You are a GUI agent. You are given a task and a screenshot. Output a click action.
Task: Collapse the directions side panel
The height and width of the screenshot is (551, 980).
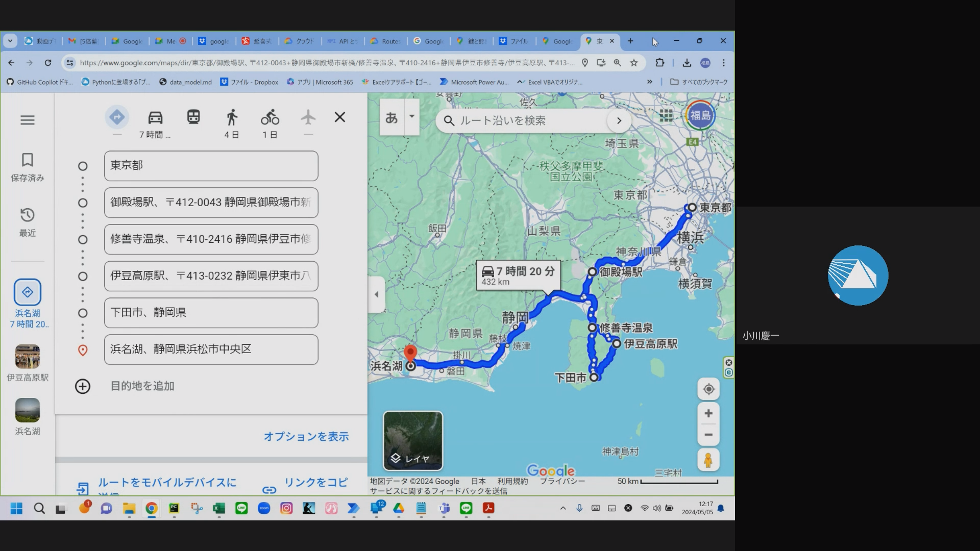point(377,294)
